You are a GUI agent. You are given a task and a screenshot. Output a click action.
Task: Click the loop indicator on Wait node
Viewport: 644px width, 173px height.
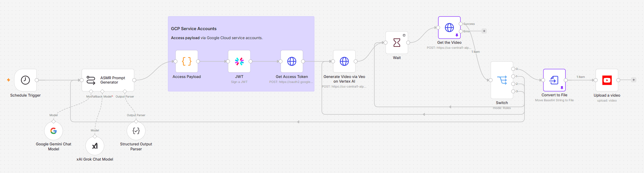tap(404, 35)
